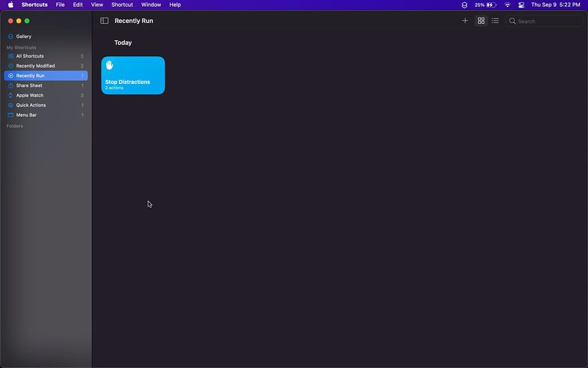Switch to list view

click(495, 20)
